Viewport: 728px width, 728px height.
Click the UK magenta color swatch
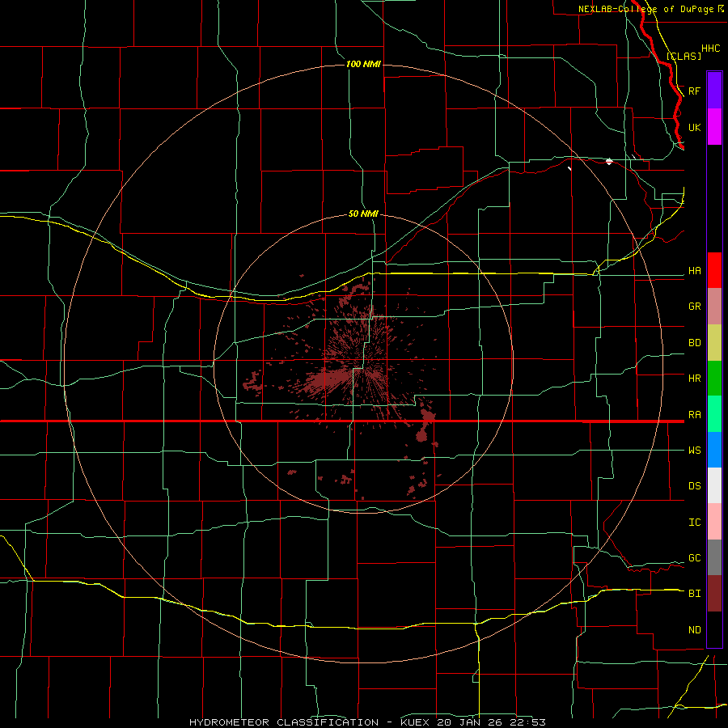[x=714, y=127]
